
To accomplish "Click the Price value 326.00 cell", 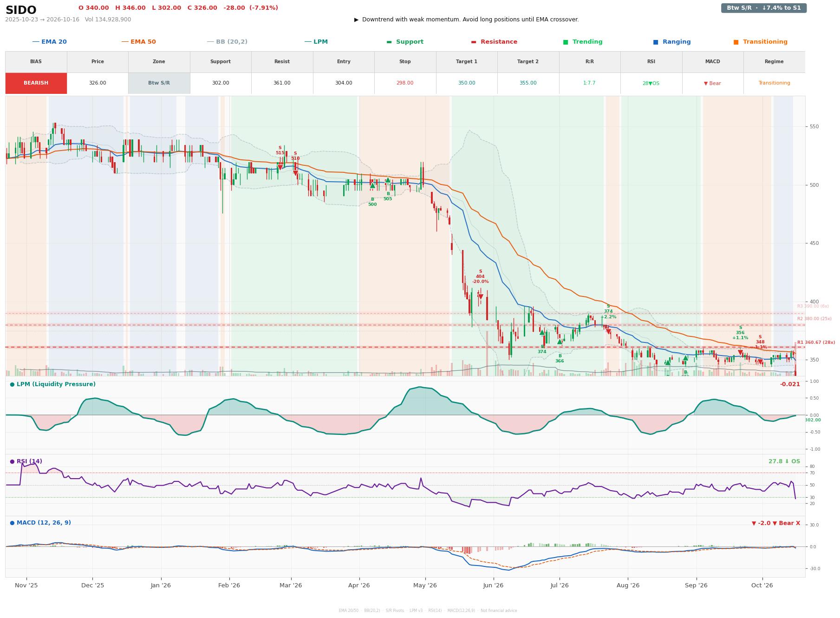I will tap(98, 83).
